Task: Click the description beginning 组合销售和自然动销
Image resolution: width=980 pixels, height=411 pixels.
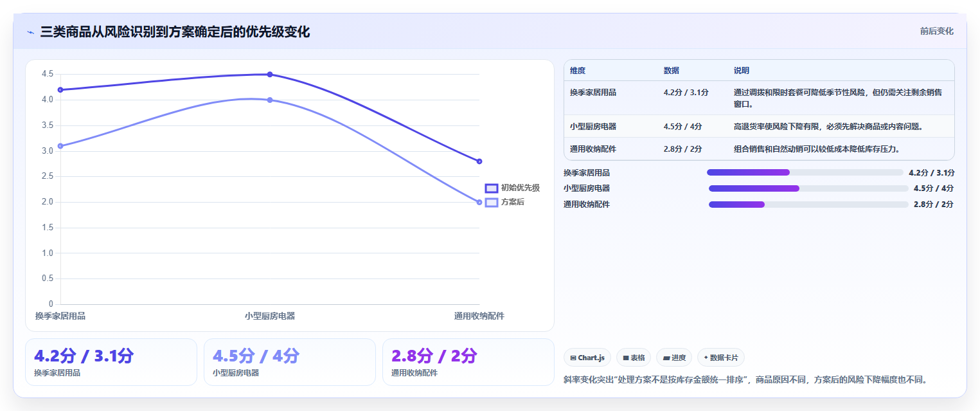Action: point(817,149)
